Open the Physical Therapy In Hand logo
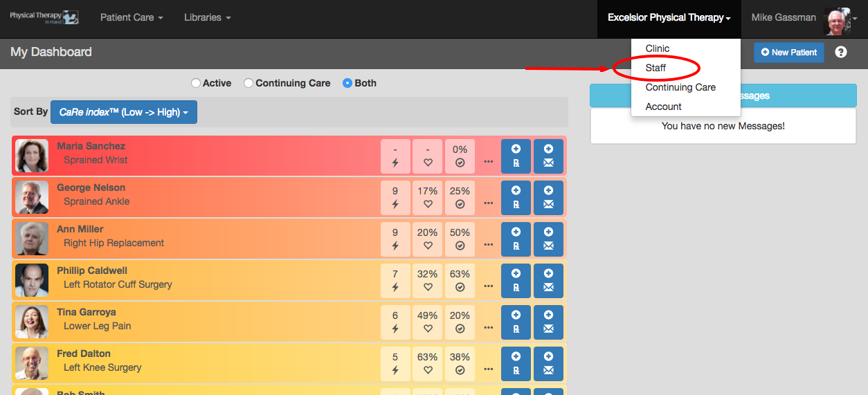The height and width of the screenshot is (395, 868). 44,17
